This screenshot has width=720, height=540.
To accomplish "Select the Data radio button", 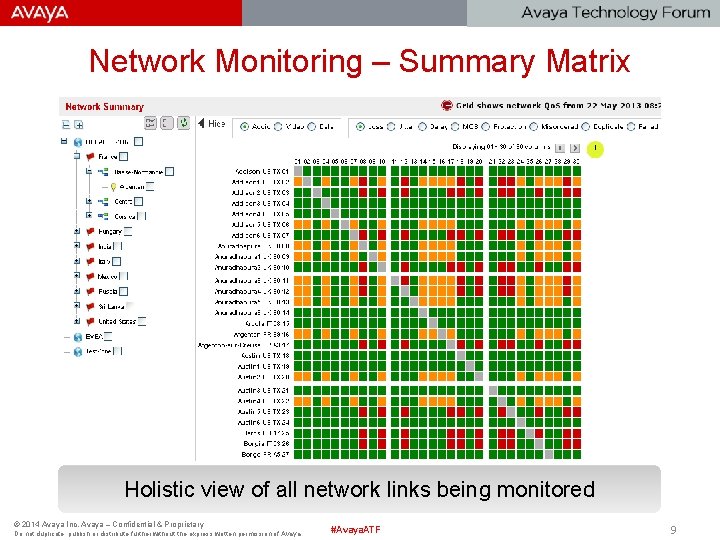I will pos(311,126).
